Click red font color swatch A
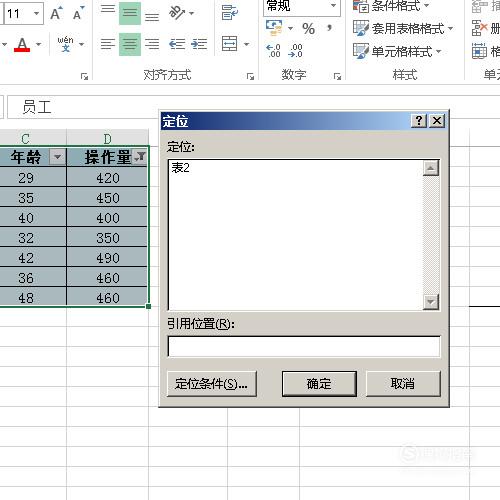Screen dimensions: 500x500 point(22,44)
